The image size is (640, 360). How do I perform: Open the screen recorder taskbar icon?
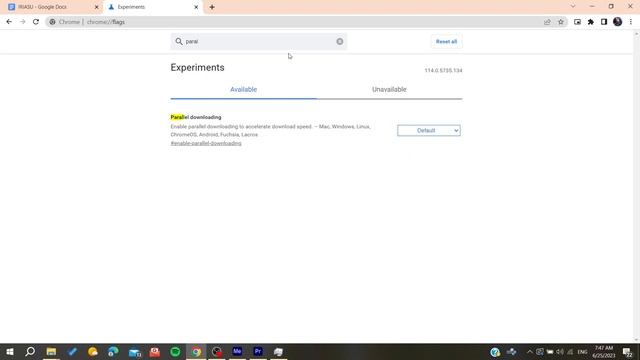(x=217, y=351)
